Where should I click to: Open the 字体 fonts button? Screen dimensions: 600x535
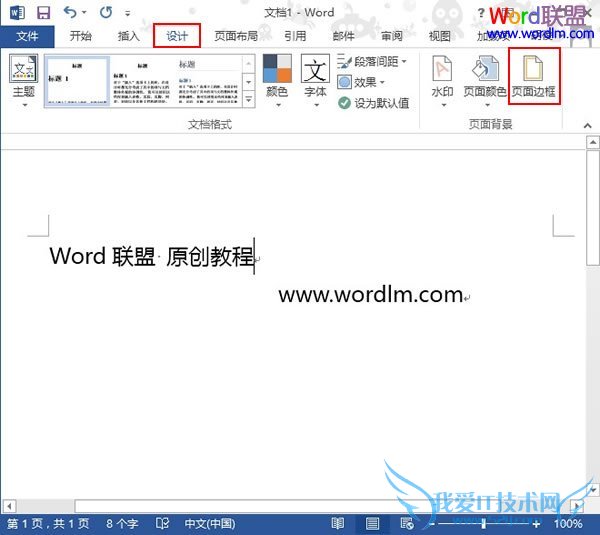click(315, 81)
